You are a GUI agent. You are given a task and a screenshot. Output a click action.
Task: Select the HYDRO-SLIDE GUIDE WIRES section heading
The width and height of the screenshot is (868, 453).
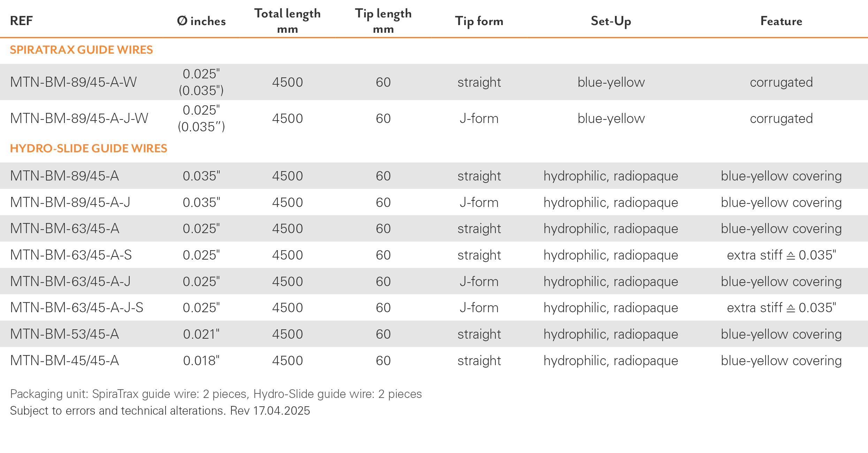(x=89, y=148)
